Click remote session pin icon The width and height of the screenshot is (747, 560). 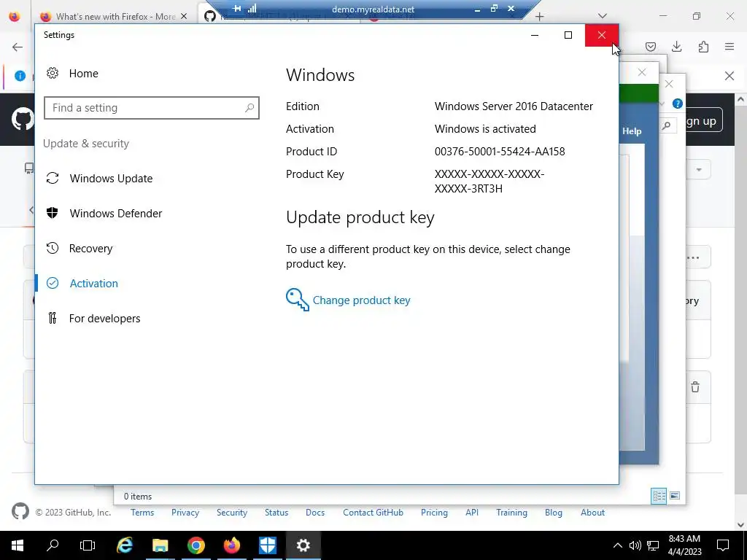pos(236,9)
